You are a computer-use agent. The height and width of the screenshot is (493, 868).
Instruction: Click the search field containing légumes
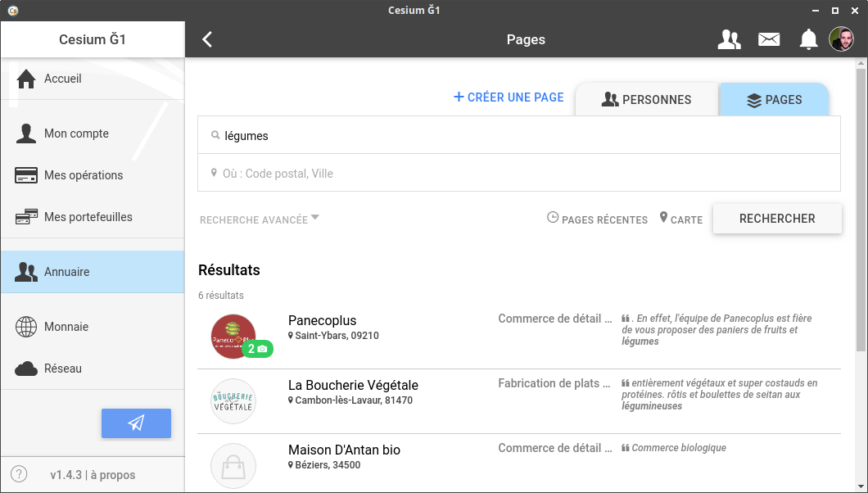[518, 136]
